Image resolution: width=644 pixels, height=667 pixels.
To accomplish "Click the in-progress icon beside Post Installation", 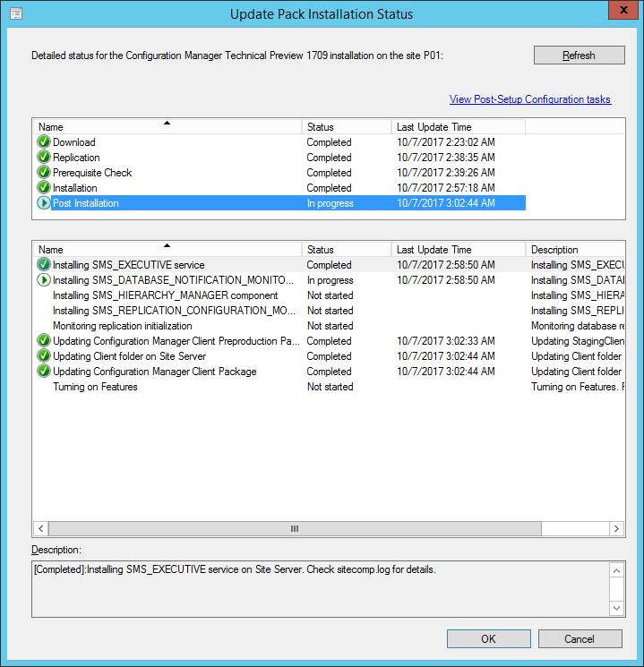I will click(x=43, y=203).
